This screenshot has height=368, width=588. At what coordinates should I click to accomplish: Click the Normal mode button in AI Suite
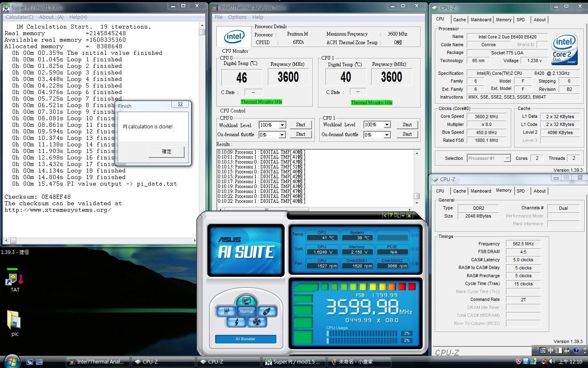(246, 312)
